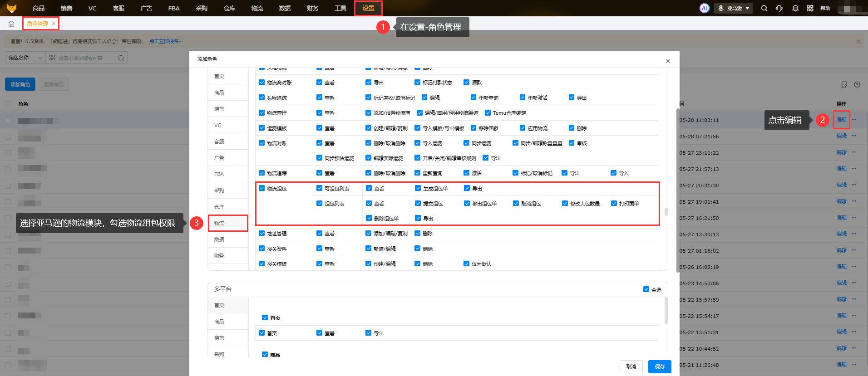Toggle the 可组包列表 checkbox
868x376 pixels.
(320, 188)
